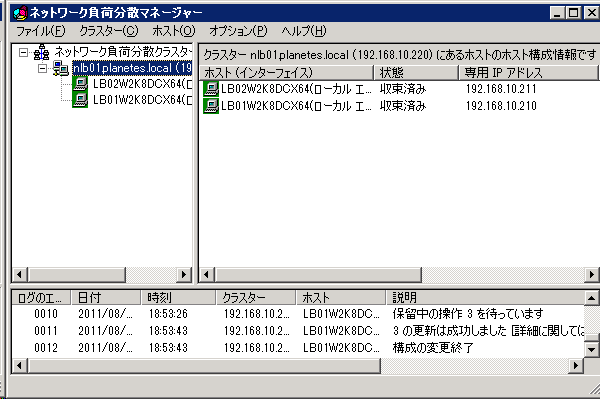Open the ファイル(F) menu
Viewport: 600px width, 399px height.
[41, 31]
